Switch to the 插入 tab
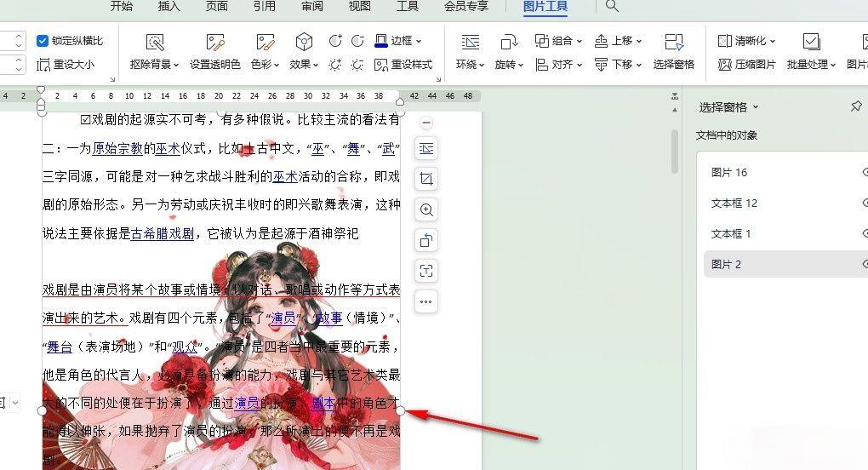868x470 pixels. 168,6
